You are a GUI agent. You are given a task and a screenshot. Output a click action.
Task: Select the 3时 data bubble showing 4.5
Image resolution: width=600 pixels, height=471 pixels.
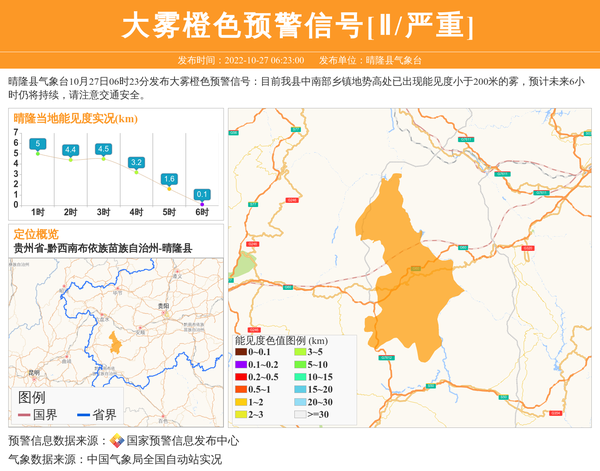(103, 149)
